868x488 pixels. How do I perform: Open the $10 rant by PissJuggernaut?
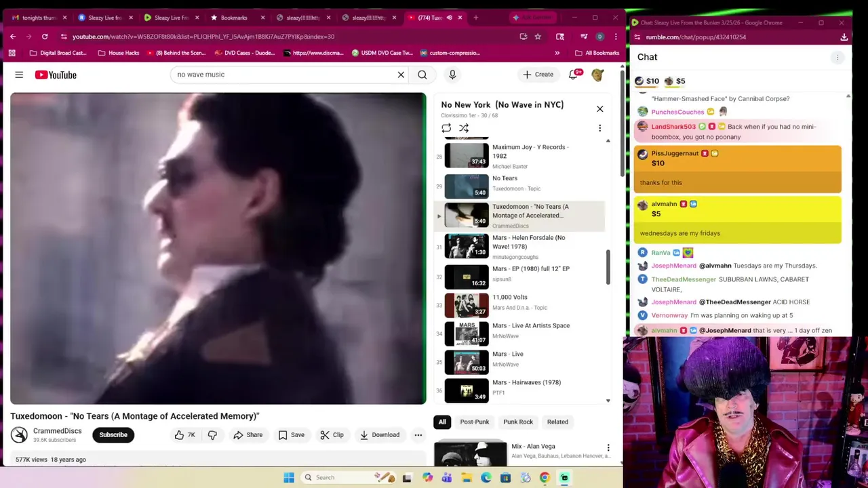pyautogui.click(x=738, y=169)
